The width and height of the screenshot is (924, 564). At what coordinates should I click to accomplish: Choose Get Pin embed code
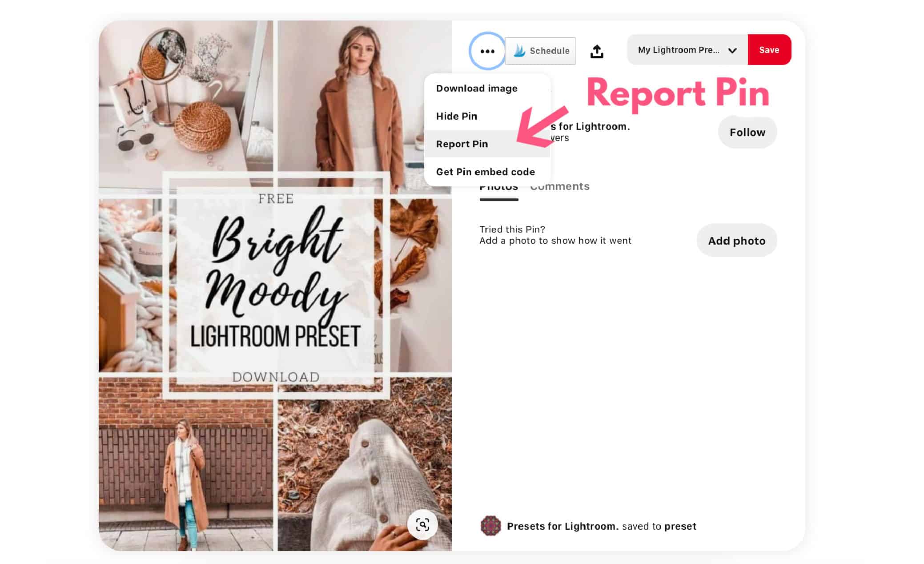tap(487, 172)
